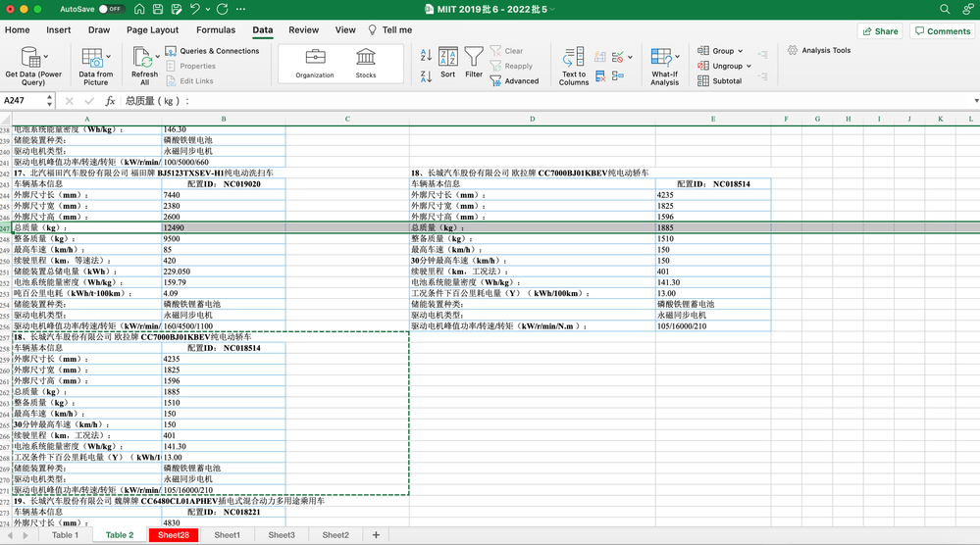Switch to the Sheet3 tab
This screenshot has height=545, width=980.
click(282, 535)
